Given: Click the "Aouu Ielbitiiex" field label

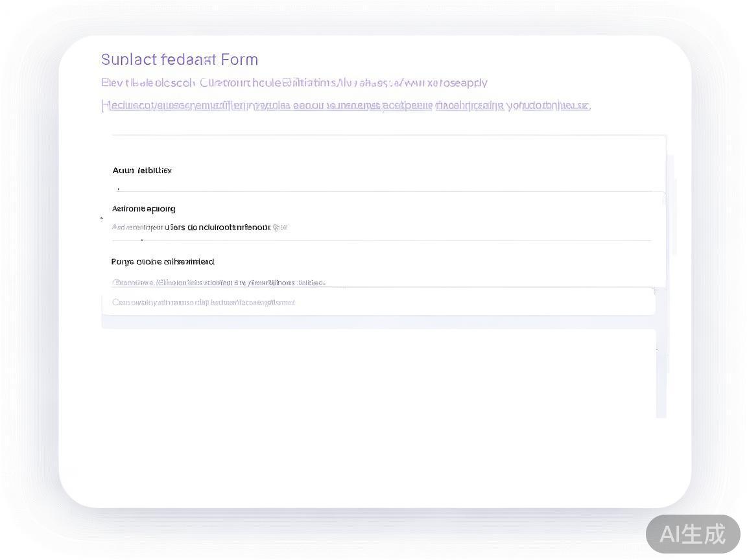Looking at the screenshot, I should coord(142,170).
